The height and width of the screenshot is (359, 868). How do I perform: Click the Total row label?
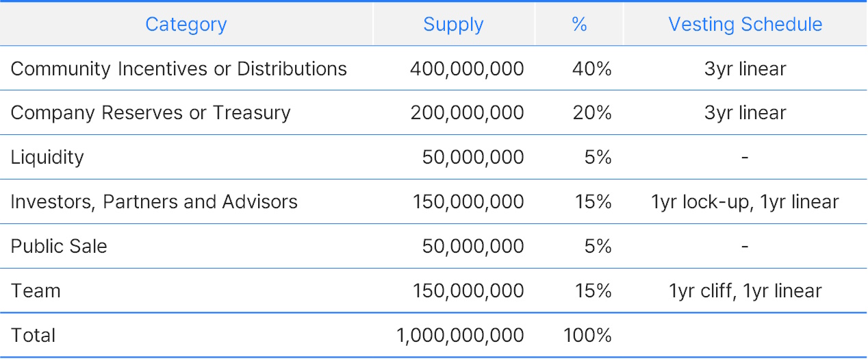[x=34, y=336]
